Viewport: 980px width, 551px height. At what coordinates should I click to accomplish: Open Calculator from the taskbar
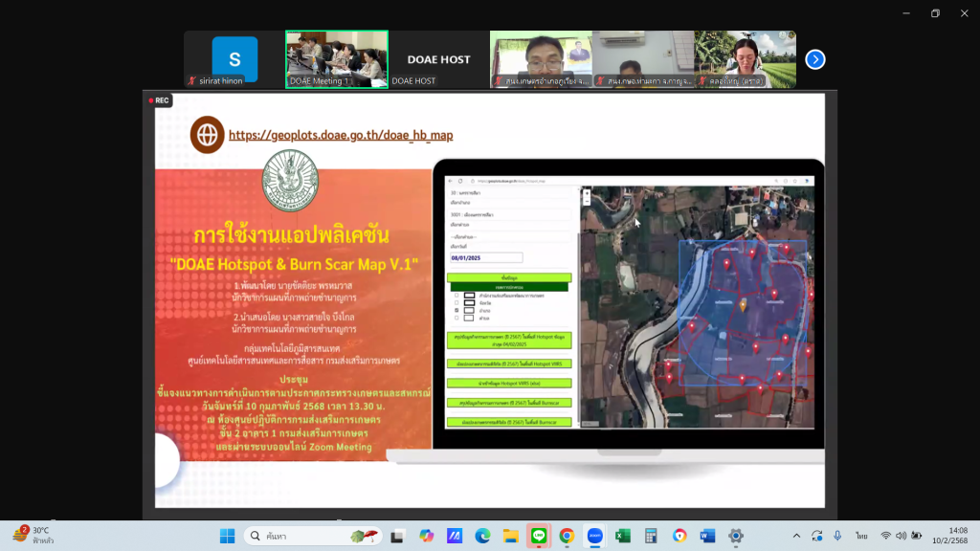651,536
